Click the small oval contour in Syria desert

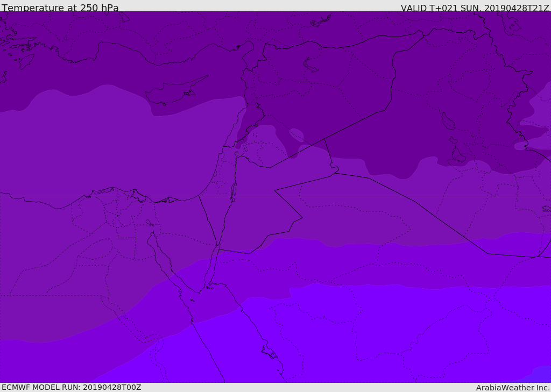(x=296, y=135)
